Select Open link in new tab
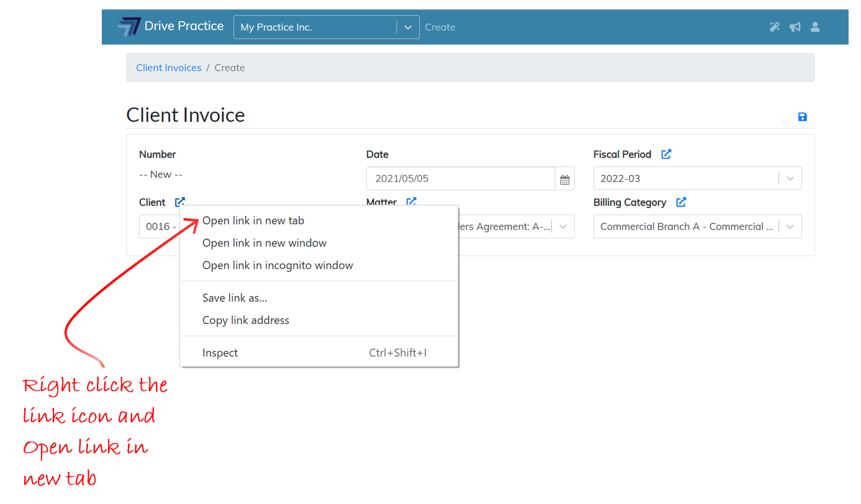 click(x=253, y=220)
